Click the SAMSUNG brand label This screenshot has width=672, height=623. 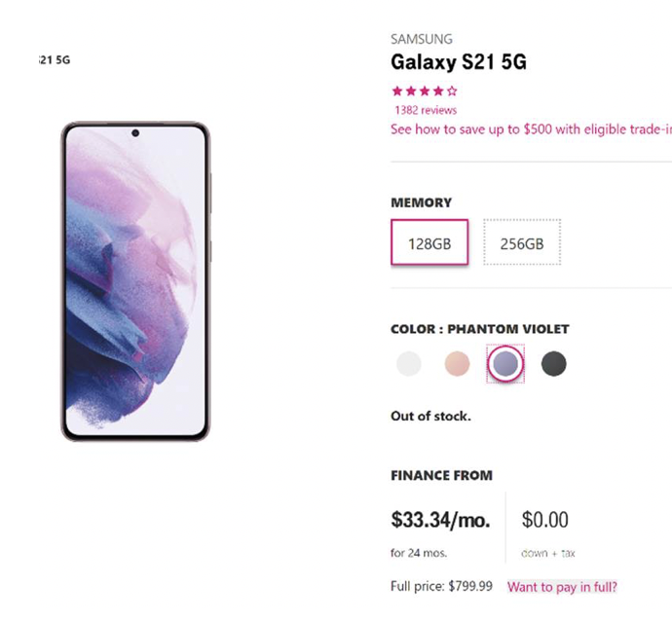[421, 40]
